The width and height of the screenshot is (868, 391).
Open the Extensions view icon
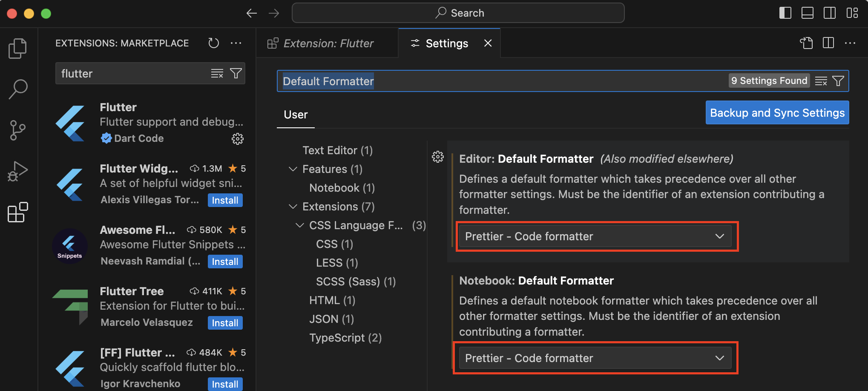coord(17,212)
